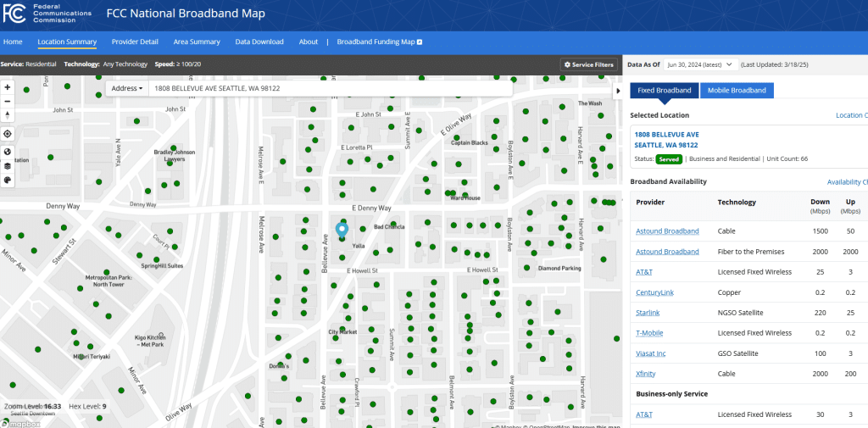Screen dimensions: 868x428
Task: Click the Provider column header
Action: click(650, 202)
